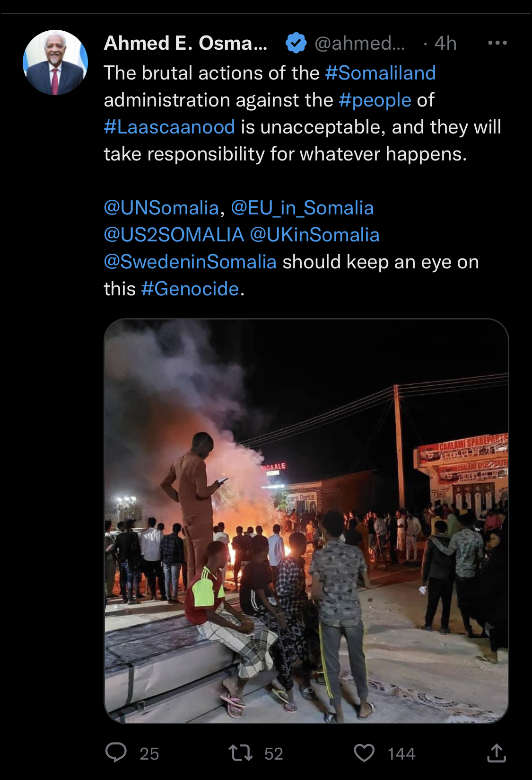Tap the retweet icon
The height and width of the screenshot is (780, 532).
point(240,753)
